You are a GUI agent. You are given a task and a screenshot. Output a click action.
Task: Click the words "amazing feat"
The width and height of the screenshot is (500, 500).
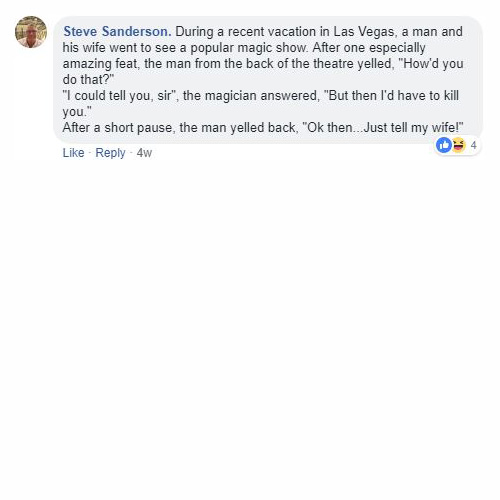100,64
